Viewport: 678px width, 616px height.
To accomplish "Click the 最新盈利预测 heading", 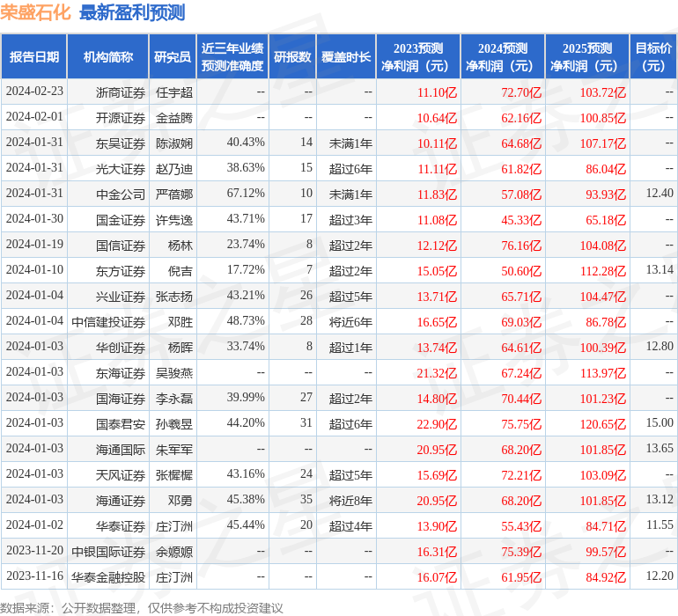I will [132, 12].
